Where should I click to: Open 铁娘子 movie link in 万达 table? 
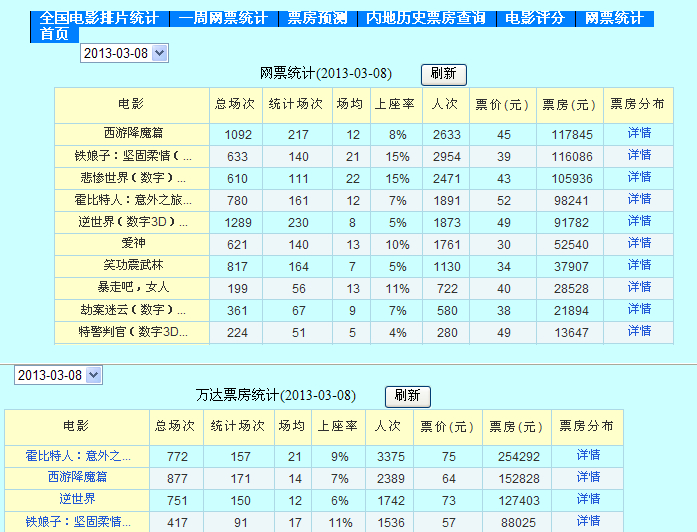[x=78, y=521]
